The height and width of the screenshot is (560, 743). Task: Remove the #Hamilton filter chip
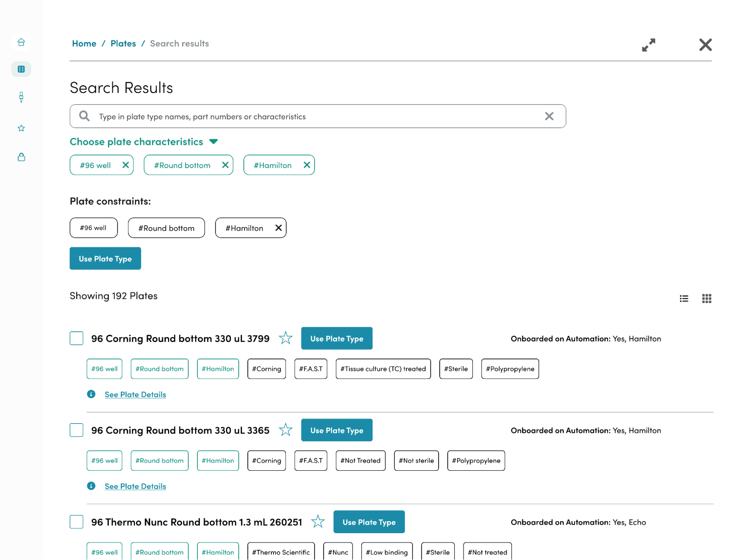(307, 165)
